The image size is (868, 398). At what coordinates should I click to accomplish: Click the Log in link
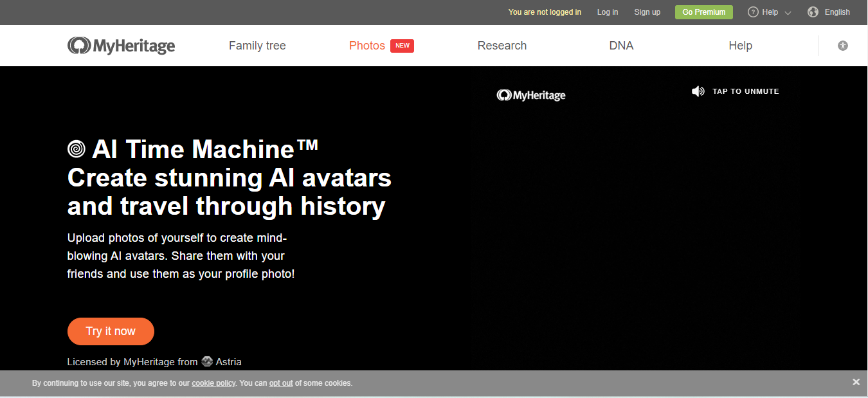pos(608,12)
